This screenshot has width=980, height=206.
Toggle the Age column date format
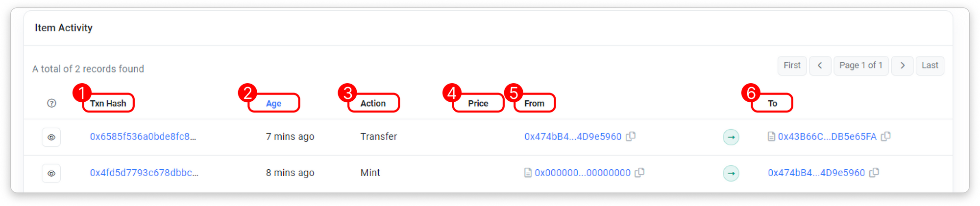pyautogui.click(x=273, y=103)
